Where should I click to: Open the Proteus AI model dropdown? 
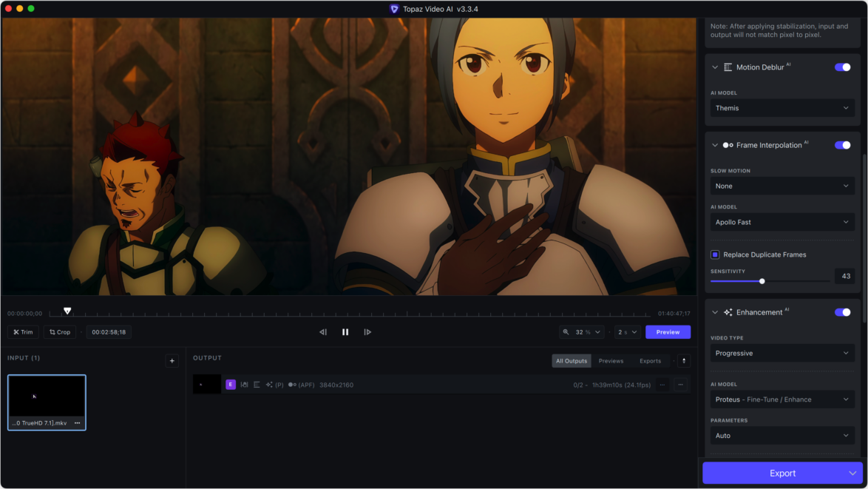pyautogui.click(x=782, y=399)
